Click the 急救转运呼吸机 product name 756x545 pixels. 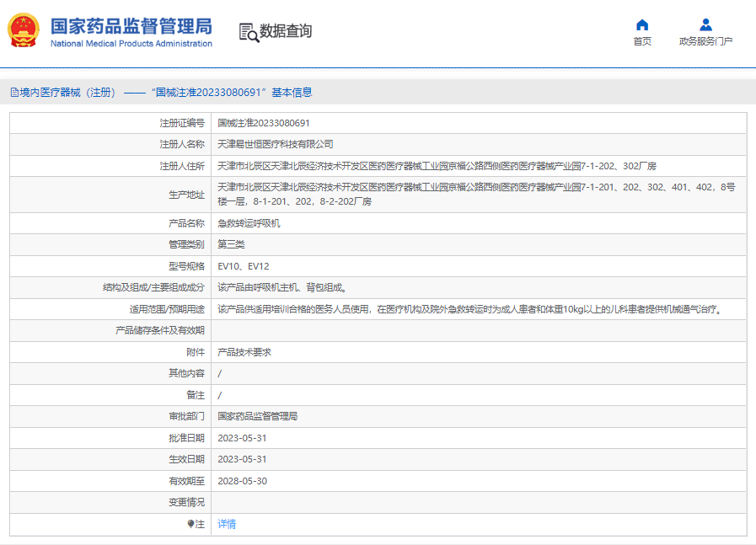point(249,223)
